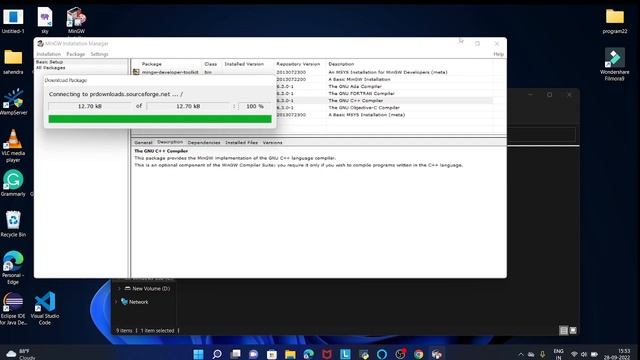Show hidden system tray icons

[520, 354]
